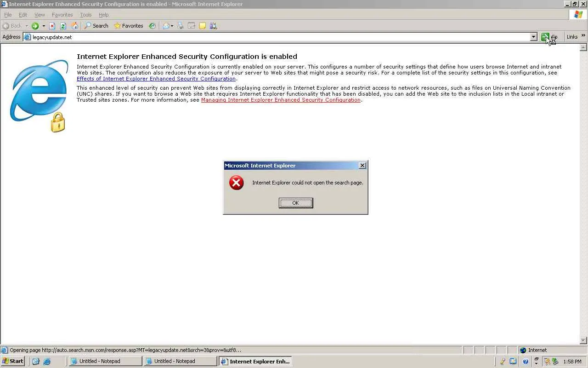
Task: Expand the Links toolbar chevron
Action: (583, 36)
